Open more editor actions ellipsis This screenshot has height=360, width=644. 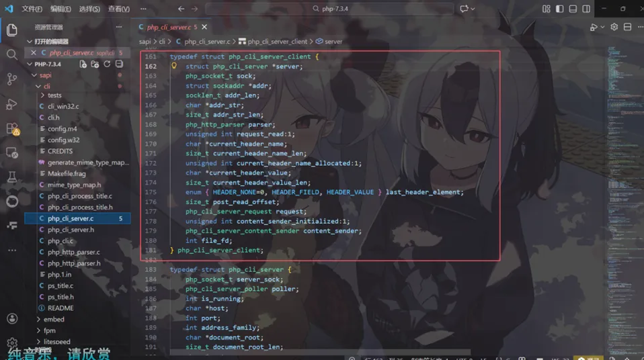[641, 27]
